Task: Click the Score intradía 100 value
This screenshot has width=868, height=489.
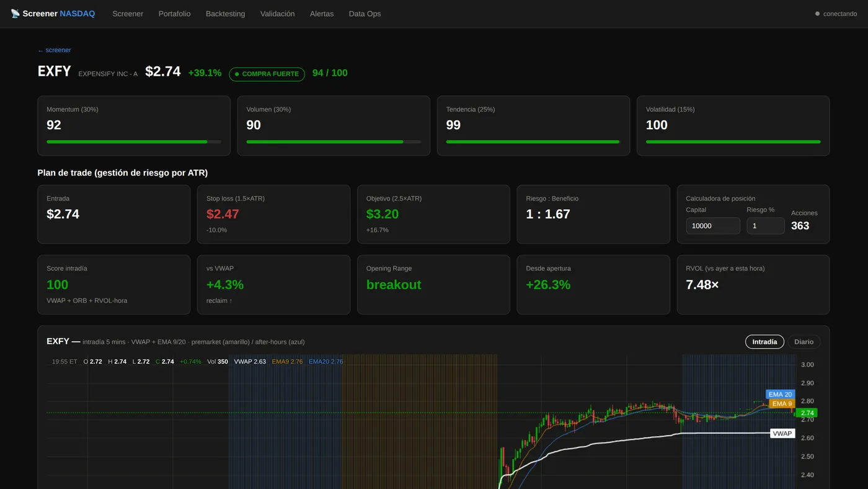Action: pyautogui.click(x=58, y=285)
